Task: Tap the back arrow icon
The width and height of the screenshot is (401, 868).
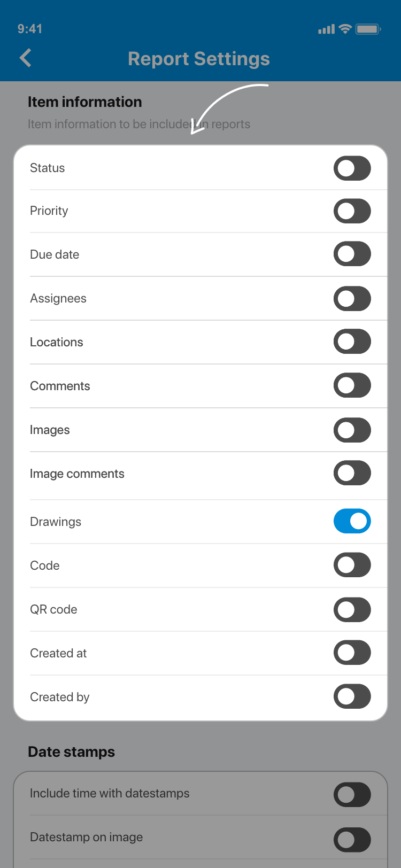Action: 25,58
